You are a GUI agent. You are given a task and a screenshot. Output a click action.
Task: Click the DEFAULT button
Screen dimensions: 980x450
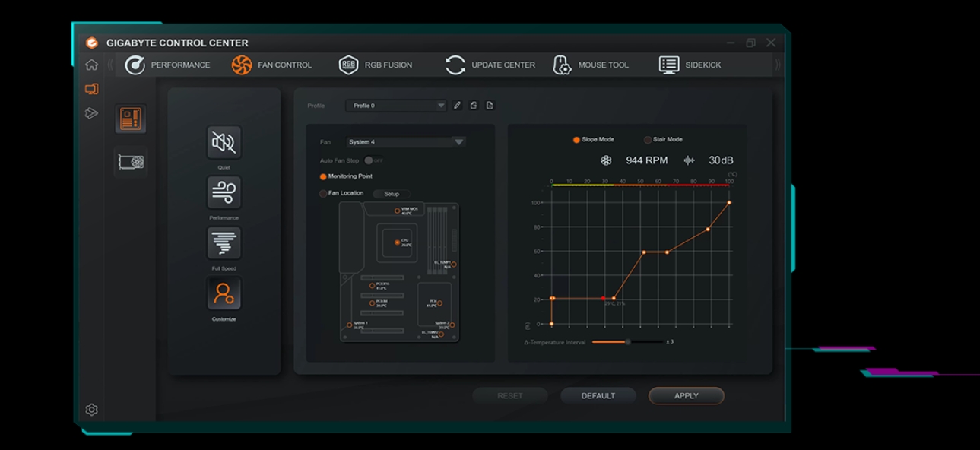[598, 396]
